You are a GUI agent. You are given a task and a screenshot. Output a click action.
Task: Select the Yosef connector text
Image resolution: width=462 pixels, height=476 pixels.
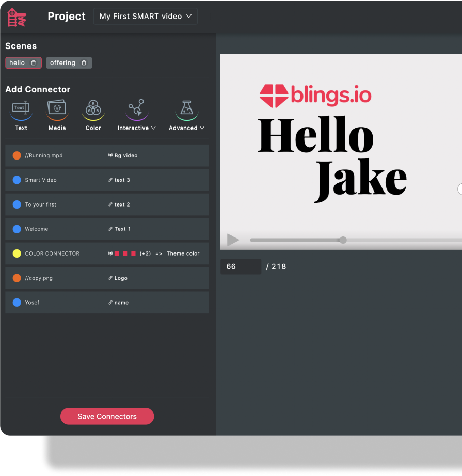point(32,303)
